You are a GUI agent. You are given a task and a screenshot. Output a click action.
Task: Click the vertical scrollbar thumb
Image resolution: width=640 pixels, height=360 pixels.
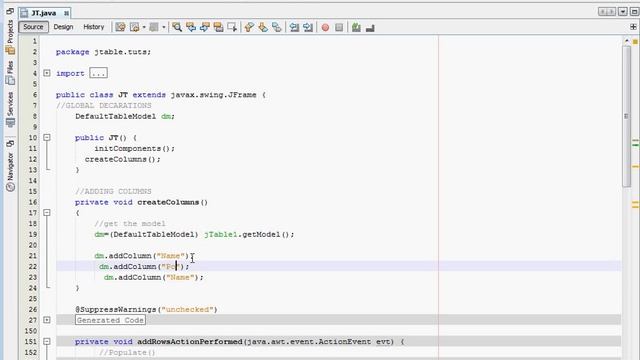[x=627, y=116]
